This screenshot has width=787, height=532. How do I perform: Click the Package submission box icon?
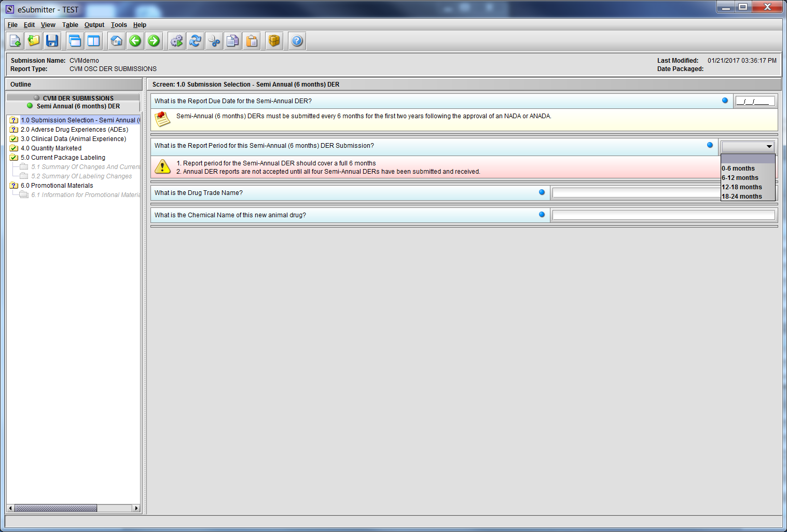(274, 41)
